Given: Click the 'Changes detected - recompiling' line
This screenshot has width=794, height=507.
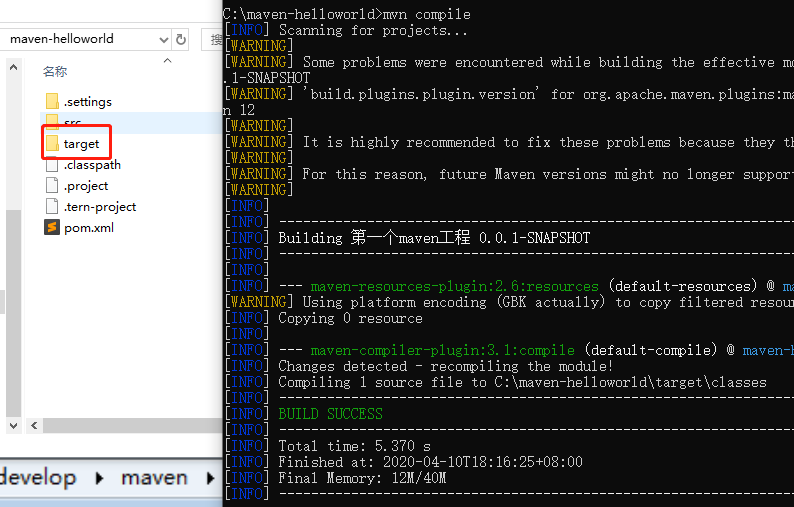Looking at the screenshot, I should 446,366.
